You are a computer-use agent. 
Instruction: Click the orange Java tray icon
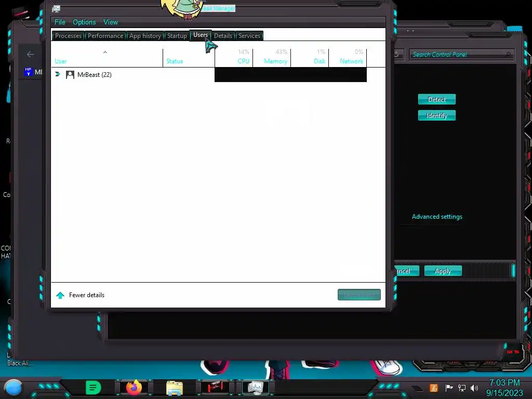click(x=434, y=388)
